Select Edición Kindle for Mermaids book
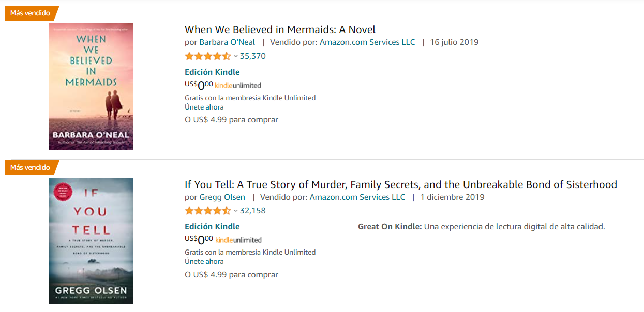644x312 pixels. coord(212,72)
